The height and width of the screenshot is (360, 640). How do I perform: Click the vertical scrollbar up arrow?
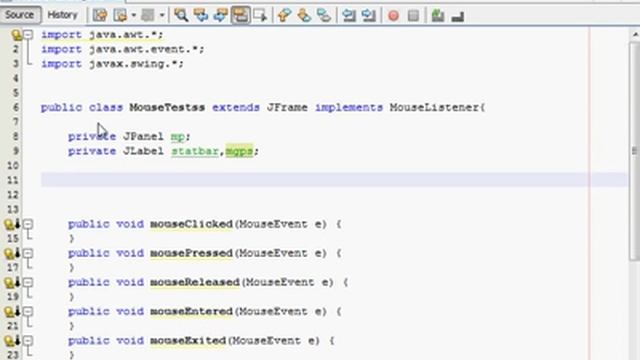[635, 35]
